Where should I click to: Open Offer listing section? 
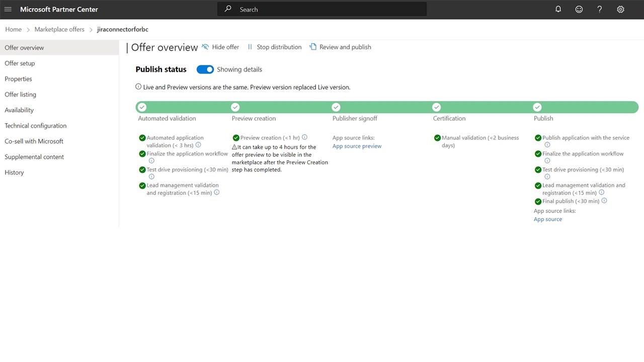[x=59, y=95]
